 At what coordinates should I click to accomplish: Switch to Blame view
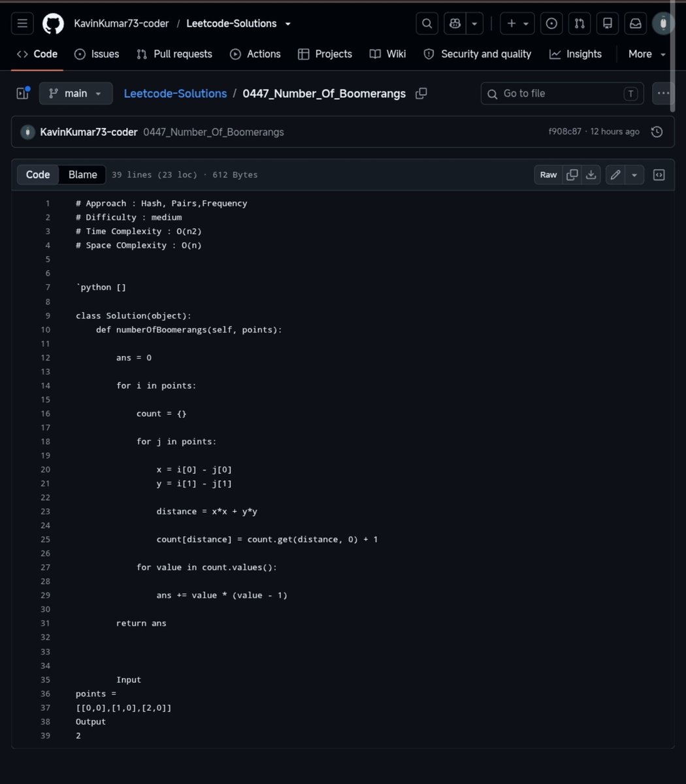(83, 174)
